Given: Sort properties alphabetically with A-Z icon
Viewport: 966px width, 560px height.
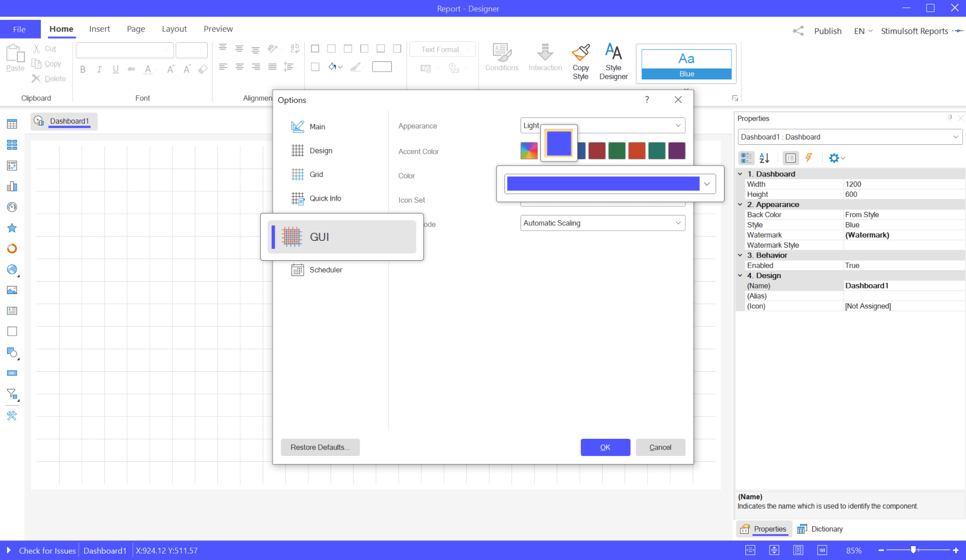Looking at the screenshot, I should tap(764, 158).
